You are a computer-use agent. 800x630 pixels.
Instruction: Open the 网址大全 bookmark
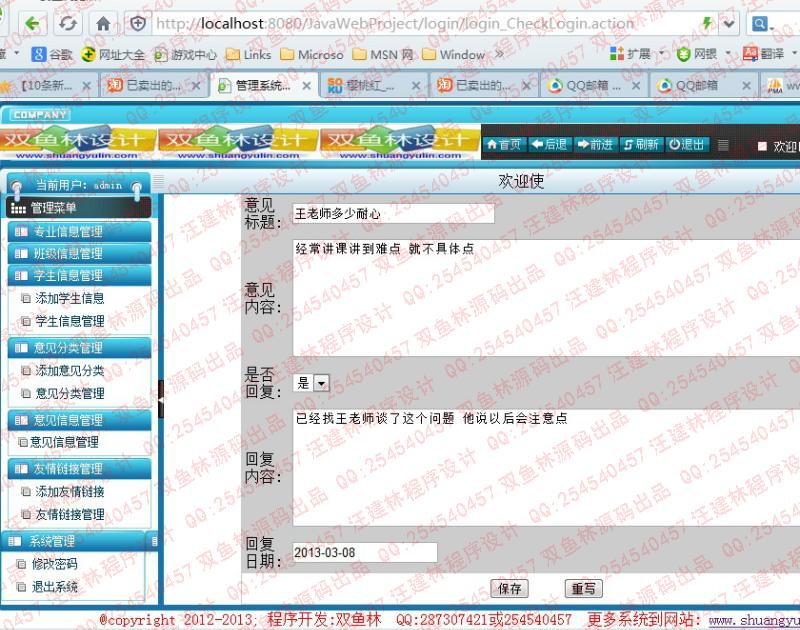tap(113, 55)
